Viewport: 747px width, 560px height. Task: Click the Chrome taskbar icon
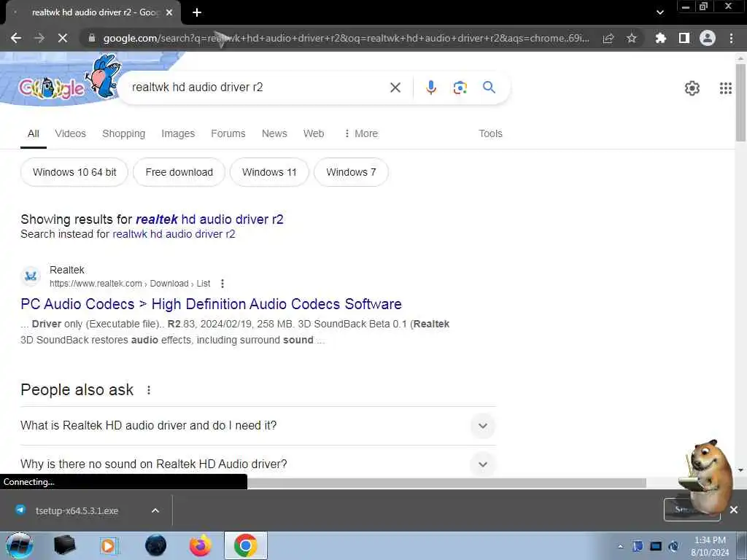point(246,545)
